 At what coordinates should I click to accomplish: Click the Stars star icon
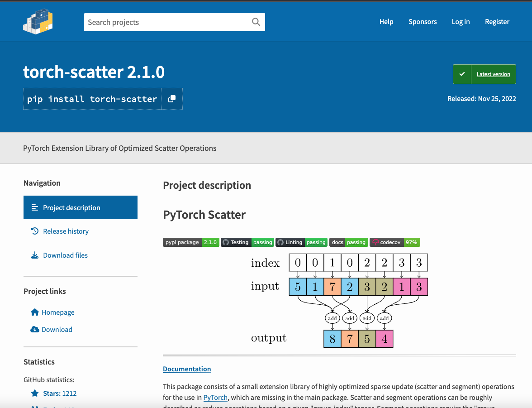click(34, 394)
